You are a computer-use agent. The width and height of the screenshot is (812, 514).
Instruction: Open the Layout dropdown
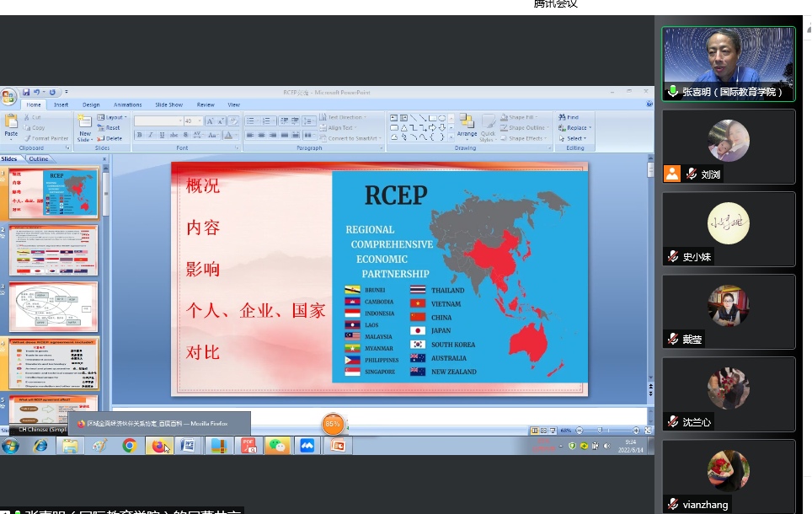click(112, 118)
